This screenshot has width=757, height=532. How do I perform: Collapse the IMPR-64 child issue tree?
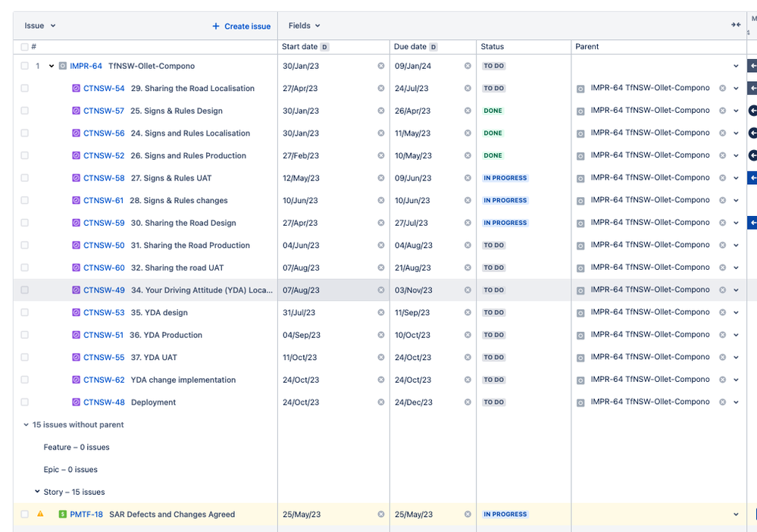click(x=51, y=66)
